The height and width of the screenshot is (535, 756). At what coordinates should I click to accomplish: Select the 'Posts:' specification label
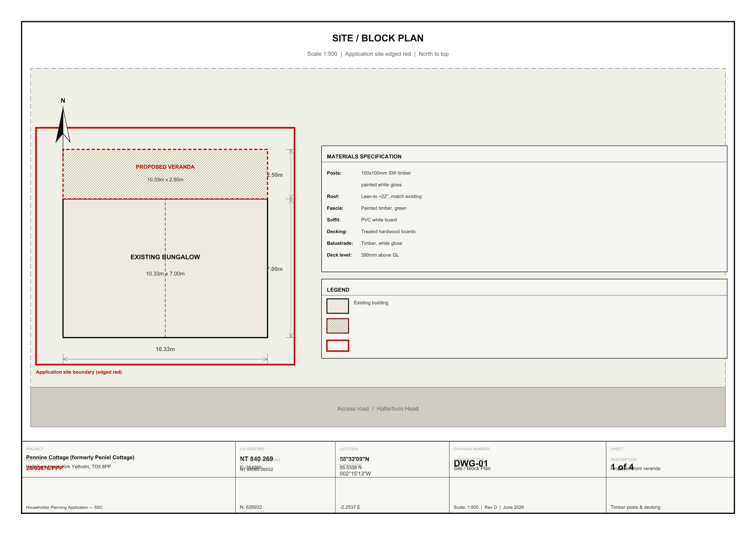(334, 173)
